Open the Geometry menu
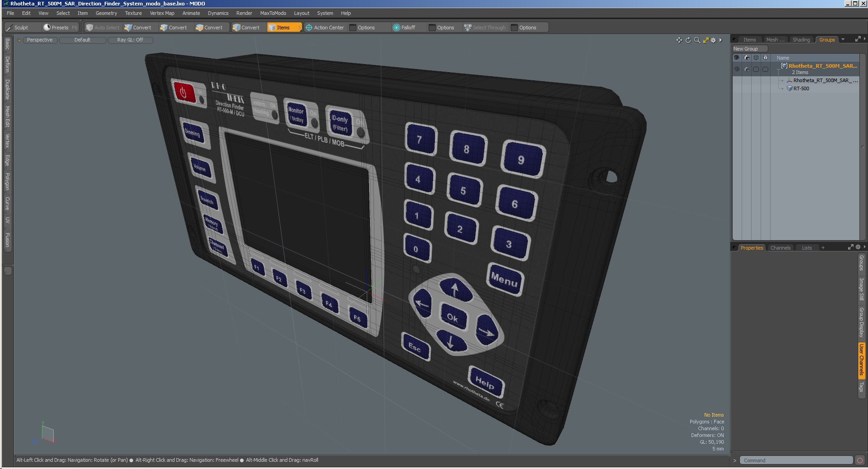Screen dimensions: 868x469 tap(106, 13)
